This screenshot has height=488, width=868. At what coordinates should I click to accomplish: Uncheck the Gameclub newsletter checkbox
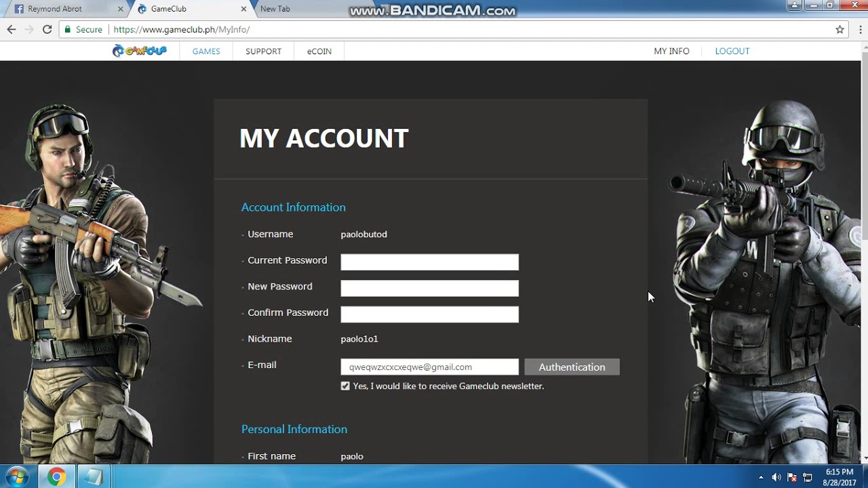click(x=345, y=386)
